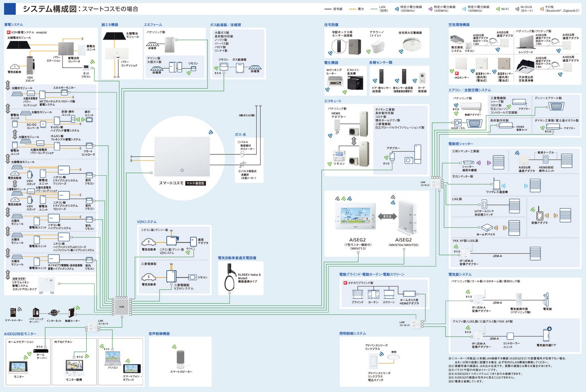
Task: Click the または arrow between AiSEG2 units
Action: point(387,216)
